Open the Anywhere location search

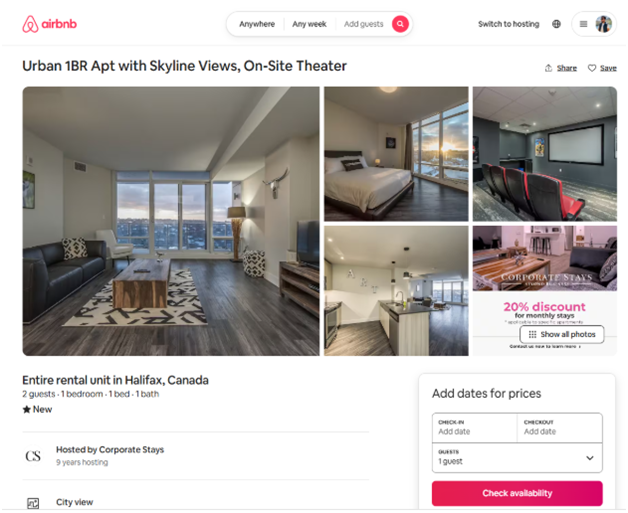(x=257, y=24)
